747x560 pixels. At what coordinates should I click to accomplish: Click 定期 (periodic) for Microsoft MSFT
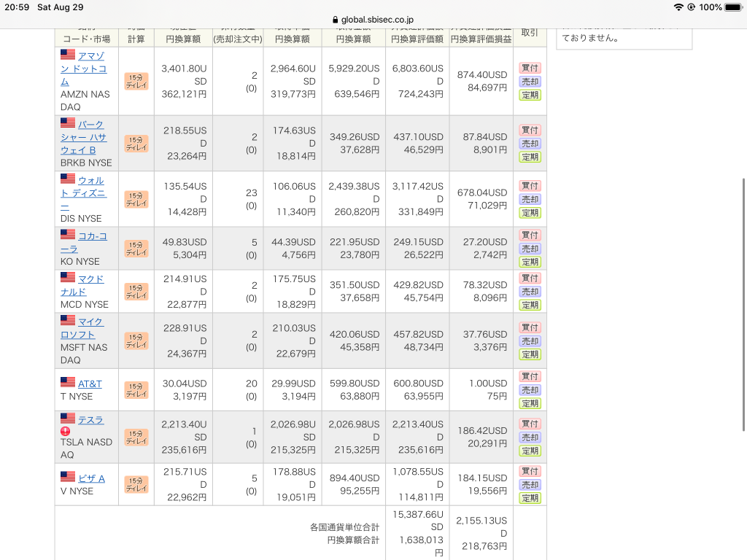pos(530,354)
